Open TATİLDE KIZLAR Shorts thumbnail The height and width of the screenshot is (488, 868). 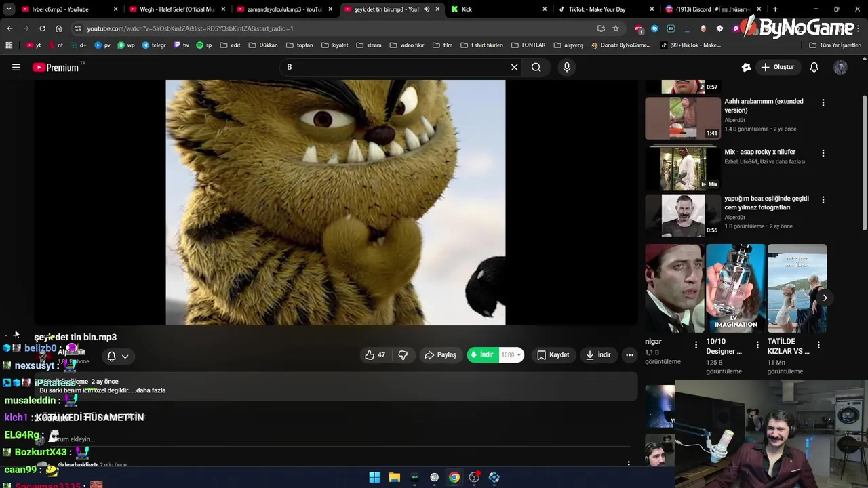click(797, 288)
